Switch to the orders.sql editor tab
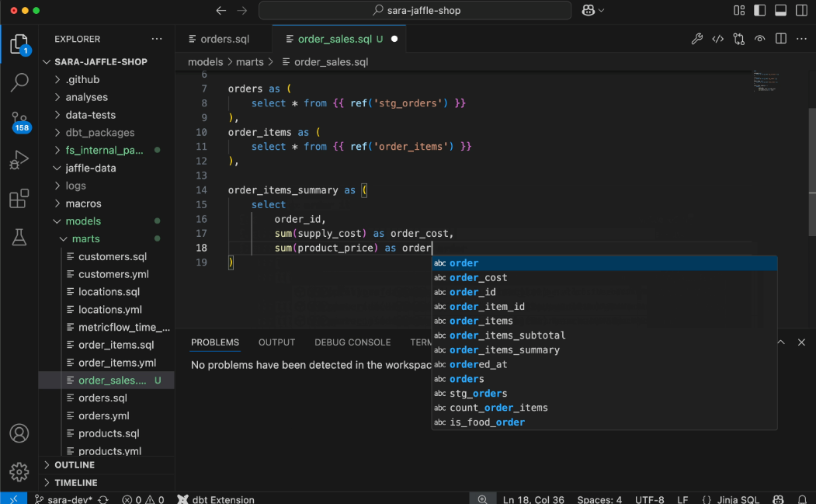 (224, 39)
